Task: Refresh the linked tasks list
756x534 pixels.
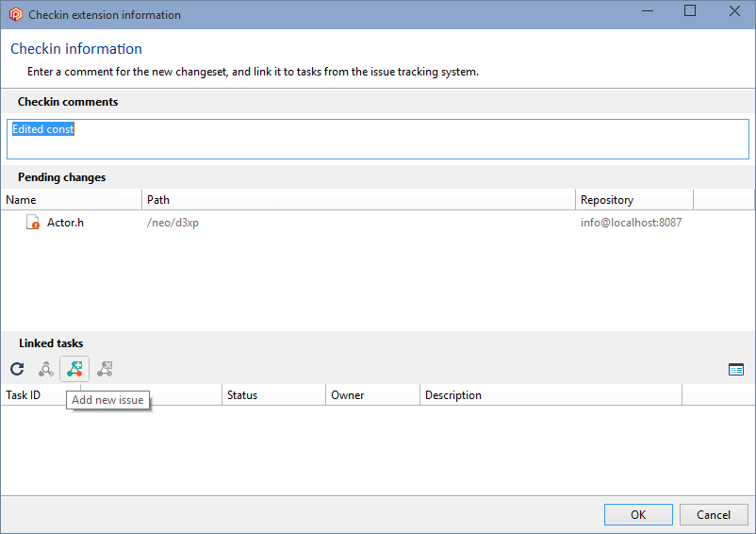Action: point(17,369)
